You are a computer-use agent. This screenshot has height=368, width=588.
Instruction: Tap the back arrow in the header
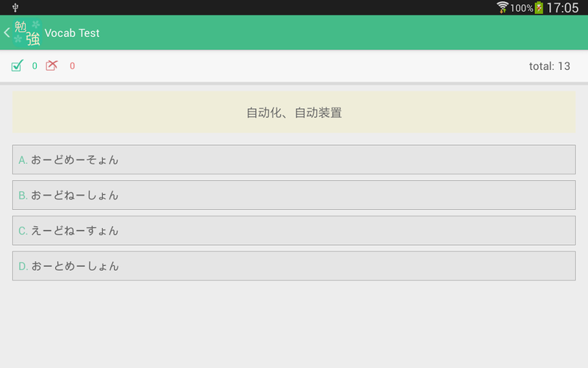tap(7, 32)
